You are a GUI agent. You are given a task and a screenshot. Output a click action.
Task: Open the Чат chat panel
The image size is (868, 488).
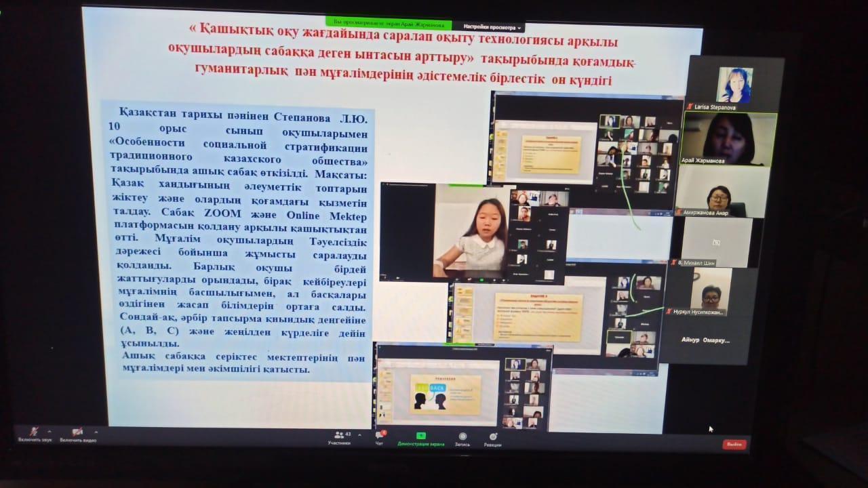[x=380, y=436]
